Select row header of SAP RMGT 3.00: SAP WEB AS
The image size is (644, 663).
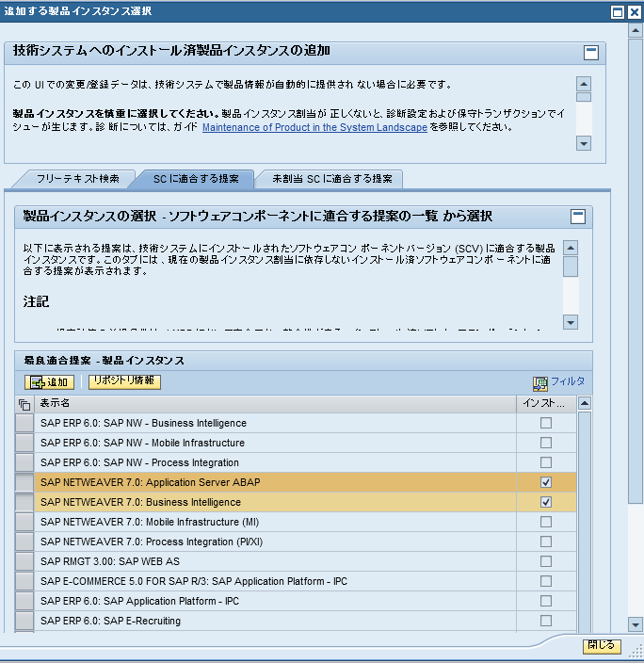(x=24, y=561)
